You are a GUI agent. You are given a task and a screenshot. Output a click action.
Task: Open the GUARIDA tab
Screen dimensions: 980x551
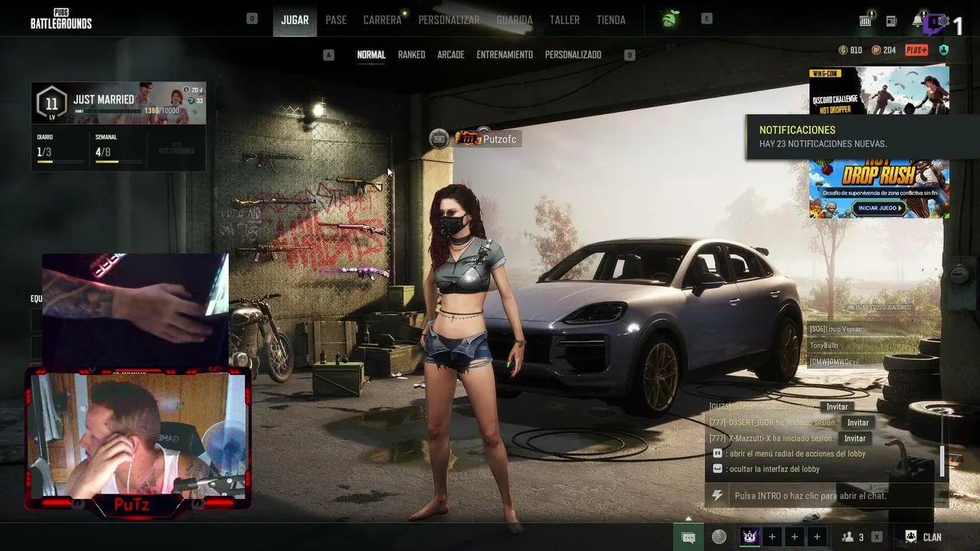pos(514,20)
